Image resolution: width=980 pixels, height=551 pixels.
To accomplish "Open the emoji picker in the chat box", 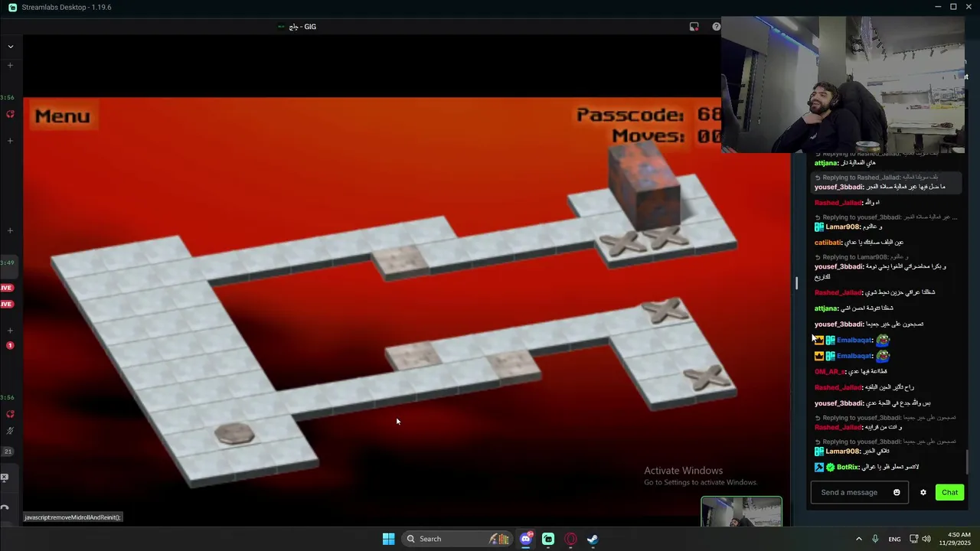I will coord(897,492).
